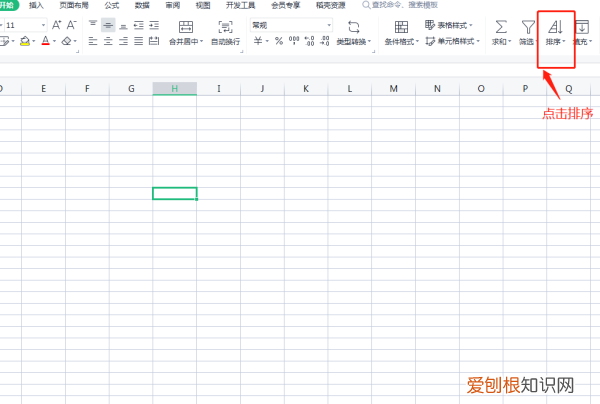Click the 填充 fill-down icon
600x404 pixels.
pos(582,27)
